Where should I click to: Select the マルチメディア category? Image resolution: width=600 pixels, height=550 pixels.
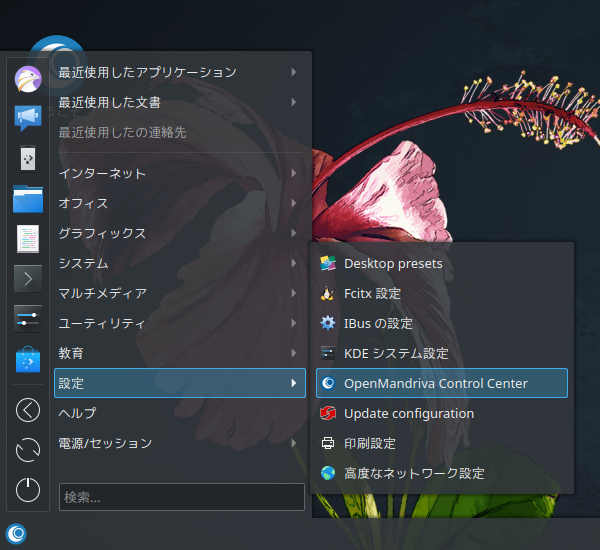click(x=180, y=293)
